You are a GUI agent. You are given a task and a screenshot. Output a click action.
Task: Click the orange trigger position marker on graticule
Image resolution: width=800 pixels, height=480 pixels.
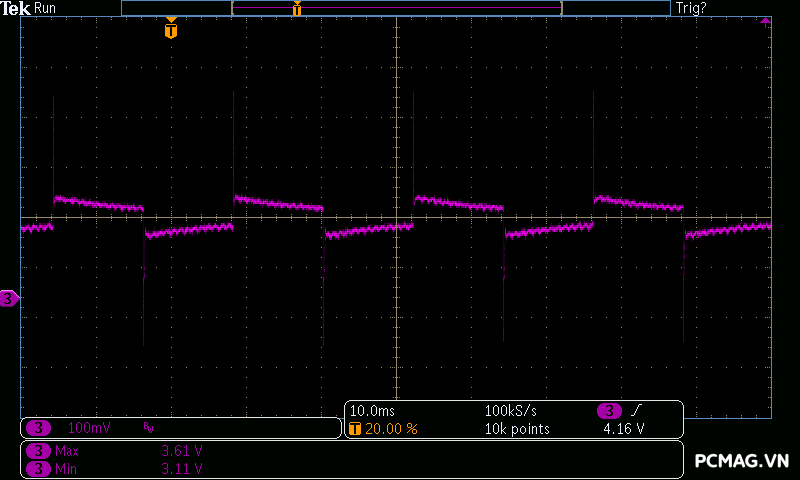point(171,29)
